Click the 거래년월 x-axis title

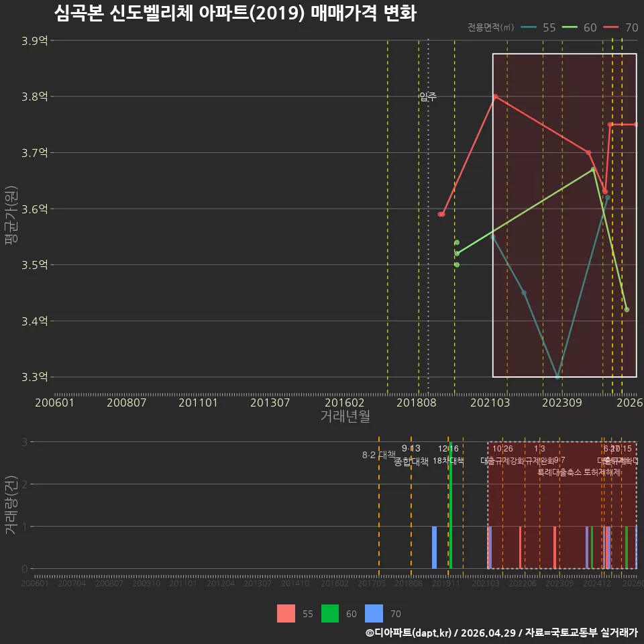pyautogui.click(x=345, y=416)
